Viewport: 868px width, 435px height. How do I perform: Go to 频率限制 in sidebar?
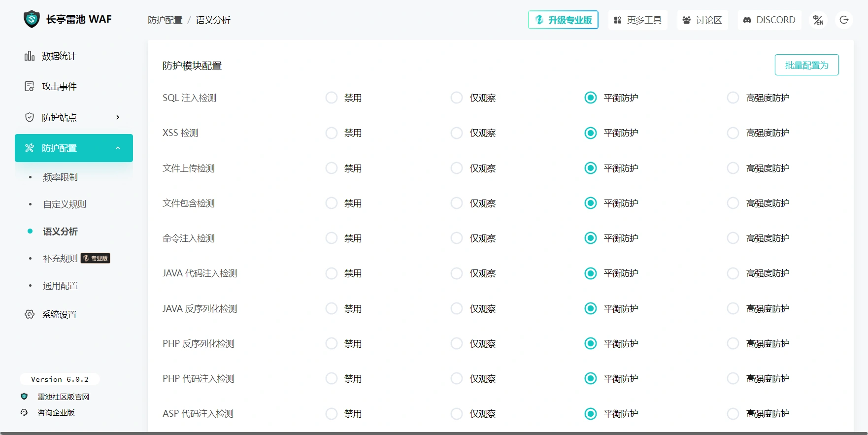[x=60, y=177]
